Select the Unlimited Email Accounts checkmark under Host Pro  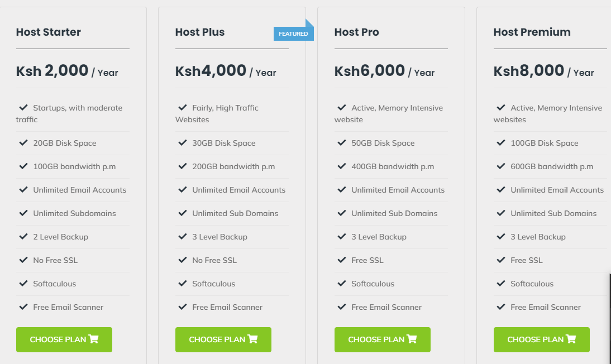tap(342, 190)
